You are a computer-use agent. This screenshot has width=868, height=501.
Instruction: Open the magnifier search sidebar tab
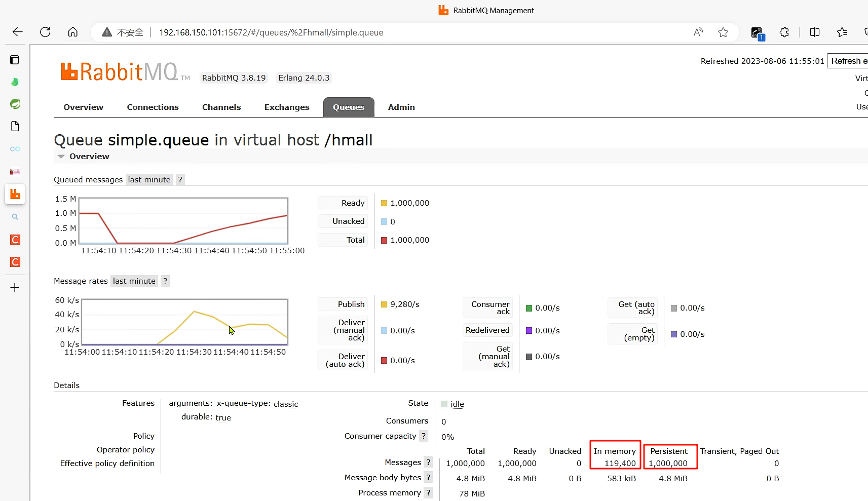click(15, 217)
